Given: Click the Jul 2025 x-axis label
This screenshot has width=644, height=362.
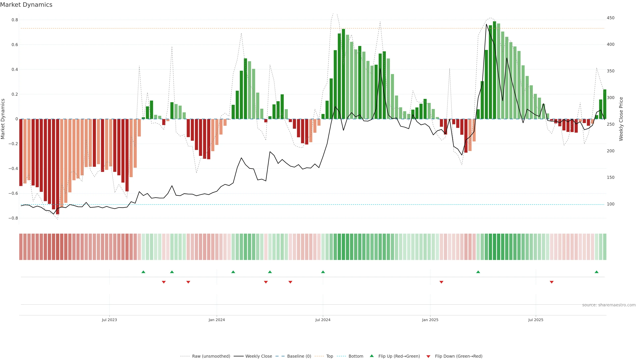Looking at the screenshot, I should coord(536,320).
